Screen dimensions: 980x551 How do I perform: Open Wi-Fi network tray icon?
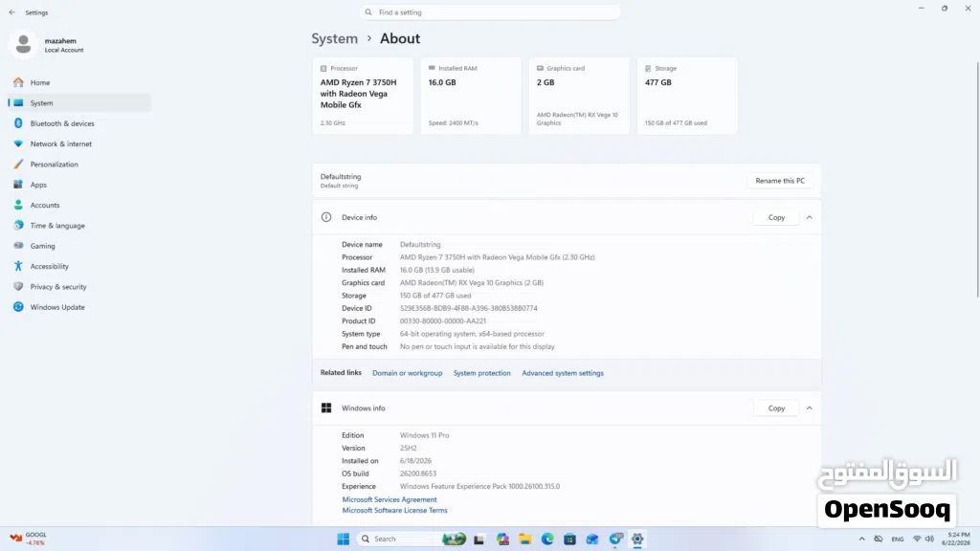917,540
